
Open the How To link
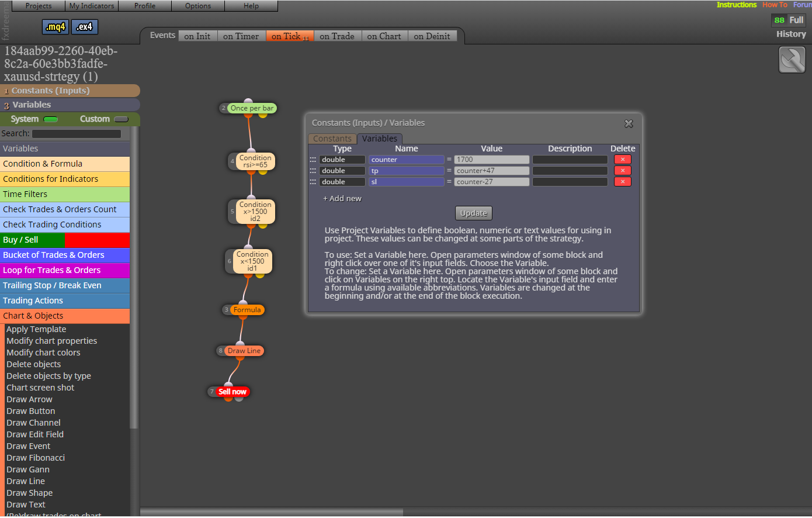pyautogui.click(x=775, y=5)
